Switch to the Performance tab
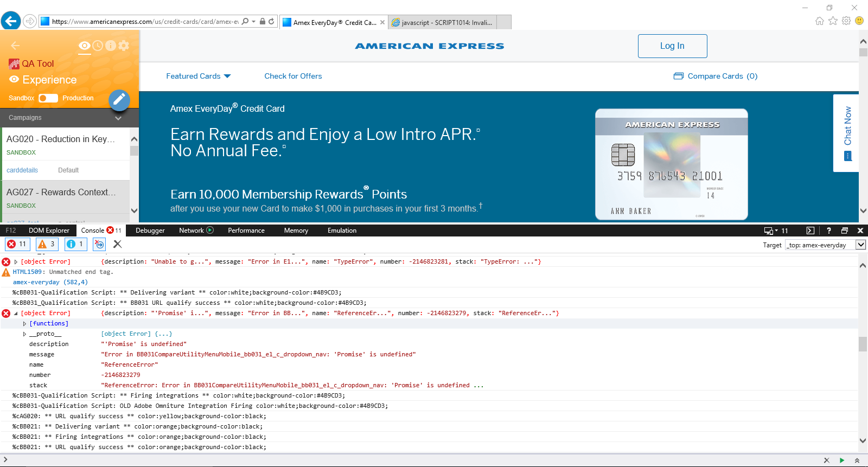868x467 pixels. [246, 231]
